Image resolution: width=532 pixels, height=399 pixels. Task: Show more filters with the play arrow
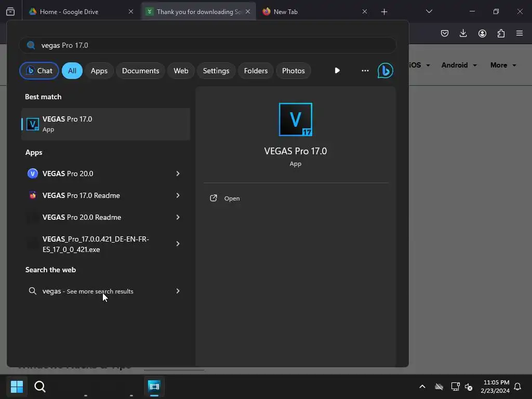(337, 71)
